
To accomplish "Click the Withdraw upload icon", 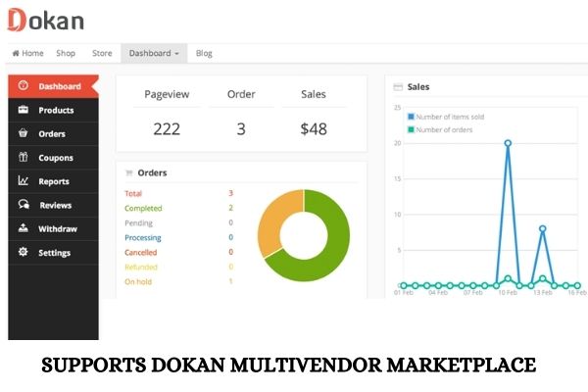I will click(x=24, y=228).
